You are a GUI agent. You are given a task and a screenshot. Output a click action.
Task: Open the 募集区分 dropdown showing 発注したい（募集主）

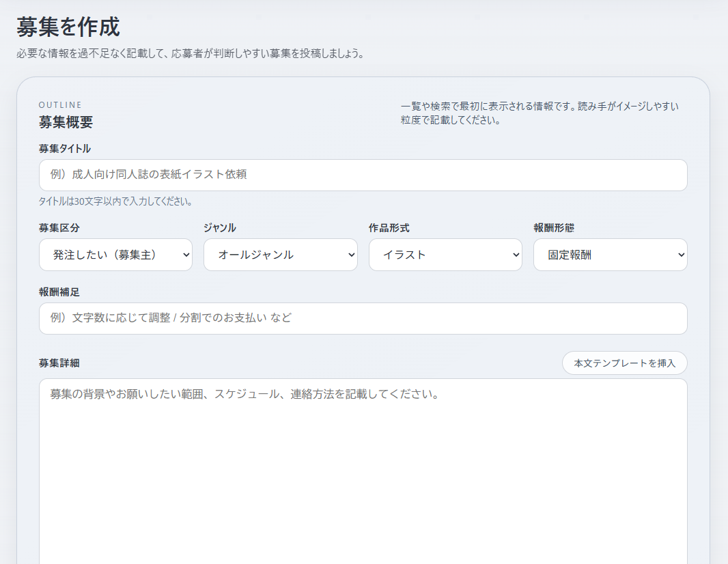click(x=115, y=255)
